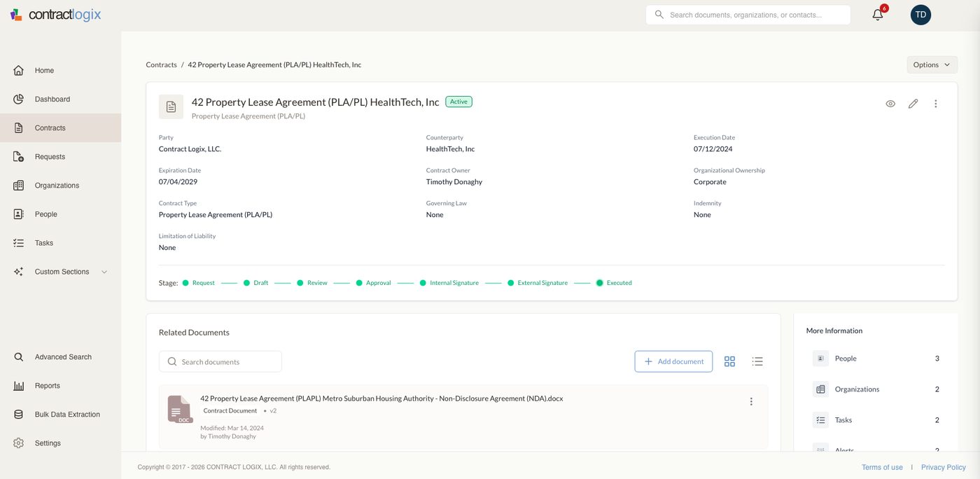
Task: Click the Contract Document tag on the NDA file
Action: (230, 411)
